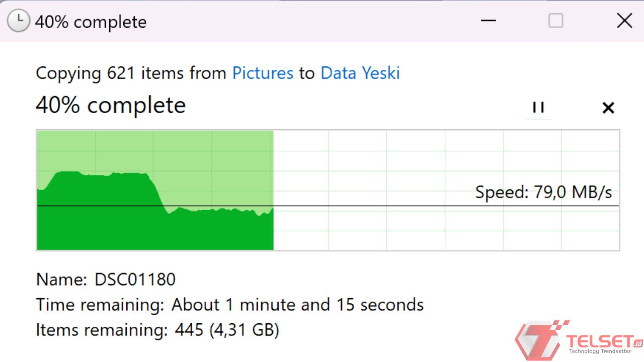Screen dimensions: 644x362
Task: Click the Time remaining estimate text
Action: 229,305
